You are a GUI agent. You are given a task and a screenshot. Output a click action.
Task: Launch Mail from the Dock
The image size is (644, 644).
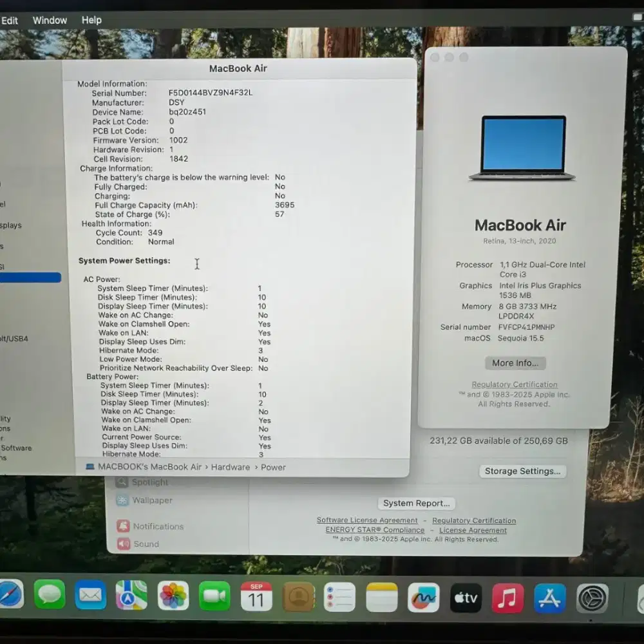pos(91,594)
